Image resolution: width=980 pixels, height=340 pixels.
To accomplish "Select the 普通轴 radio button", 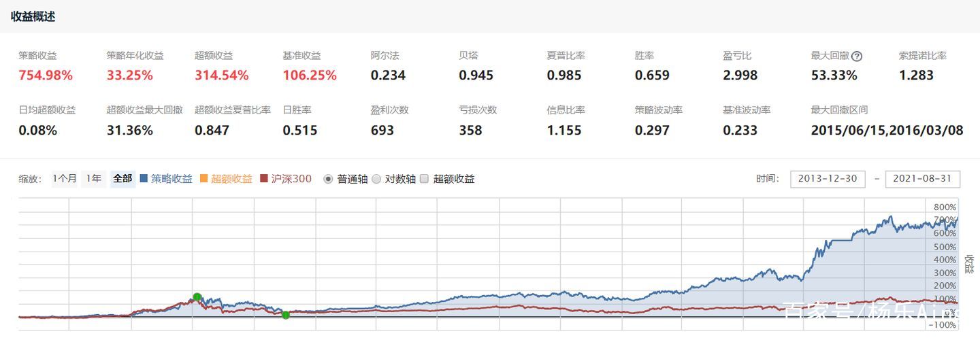I will click(x=328, y=179).
